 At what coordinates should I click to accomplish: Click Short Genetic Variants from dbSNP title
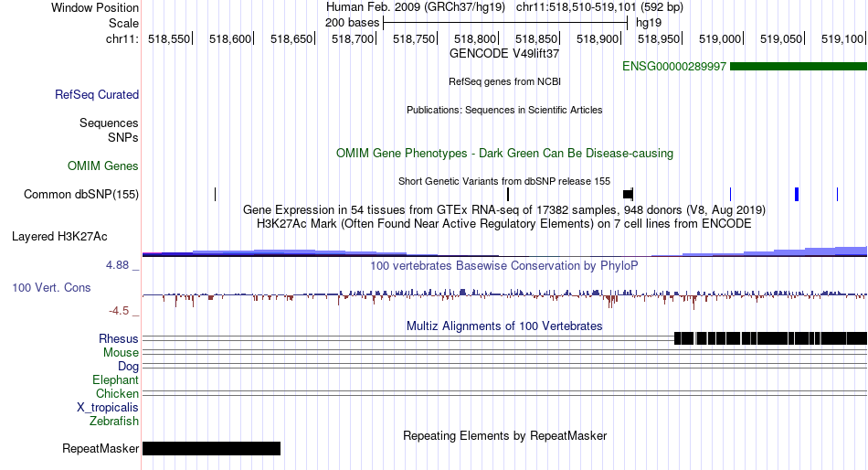click(x=504, y=181)
